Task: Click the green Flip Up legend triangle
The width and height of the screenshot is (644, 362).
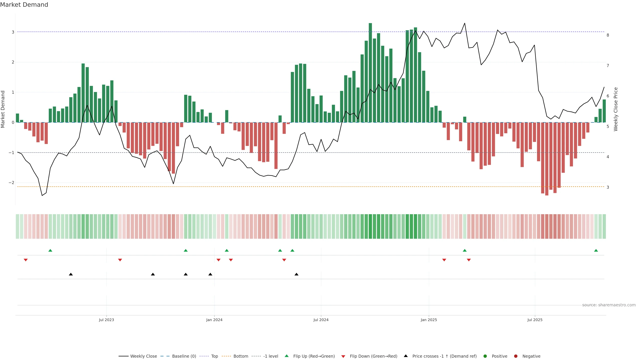Action: click(x=287, y=356)
